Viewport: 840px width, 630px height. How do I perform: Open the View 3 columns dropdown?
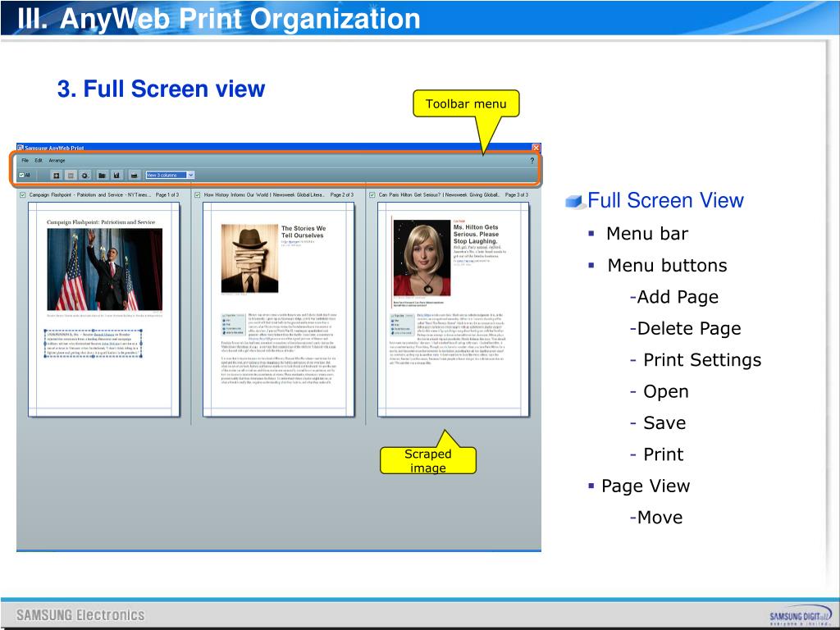[171, 176]
